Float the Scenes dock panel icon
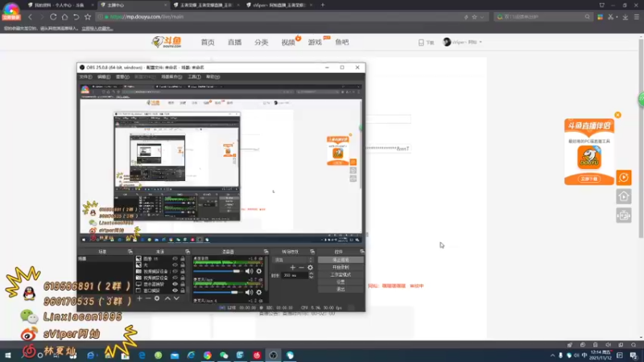The height and width of the screenshot is (362, 644). (x=130, y=252)
